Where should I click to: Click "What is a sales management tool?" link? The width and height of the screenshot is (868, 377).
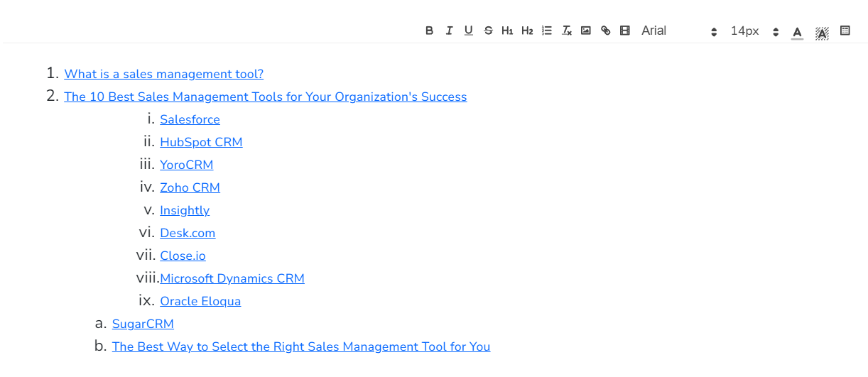[x=163, y=75]
